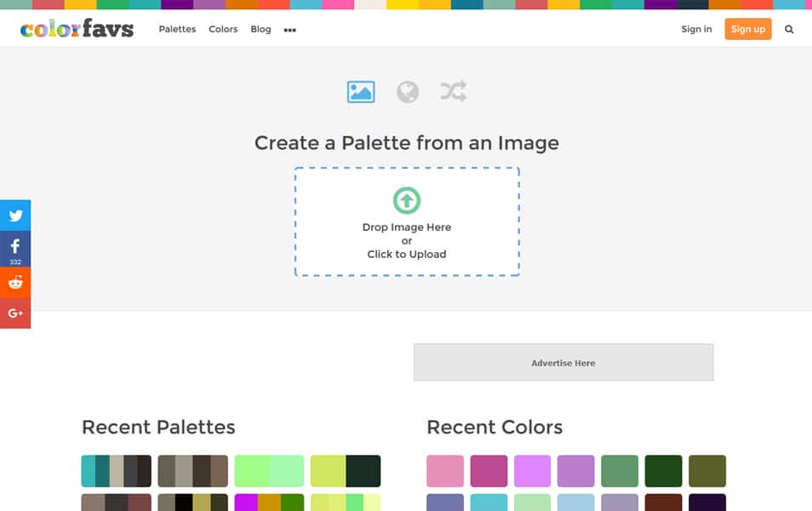The image size is (812, 511).
Task: Click the colorfavs logo
Action: click(x=77, y=28)
